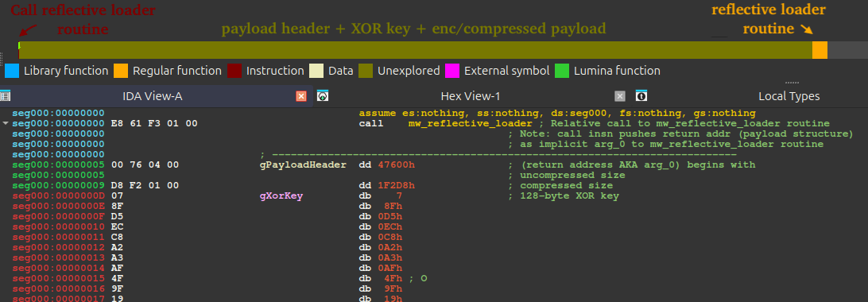
Task: Click the Regular function orange swatch
Action: (x=121, y=71)
